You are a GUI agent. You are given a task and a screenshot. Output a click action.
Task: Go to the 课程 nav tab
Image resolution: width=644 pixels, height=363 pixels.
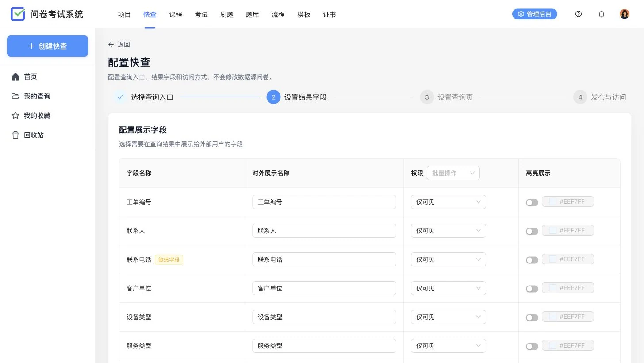176,14
